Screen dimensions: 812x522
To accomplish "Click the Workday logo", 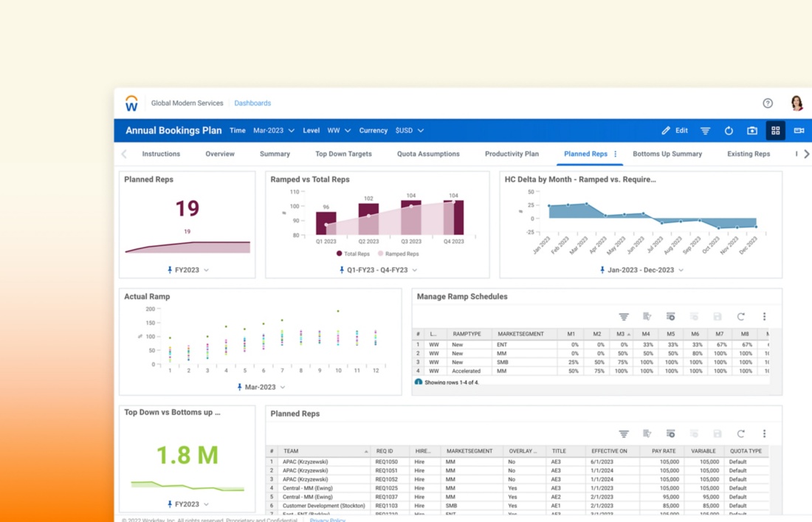I will (x=131, y=103).
